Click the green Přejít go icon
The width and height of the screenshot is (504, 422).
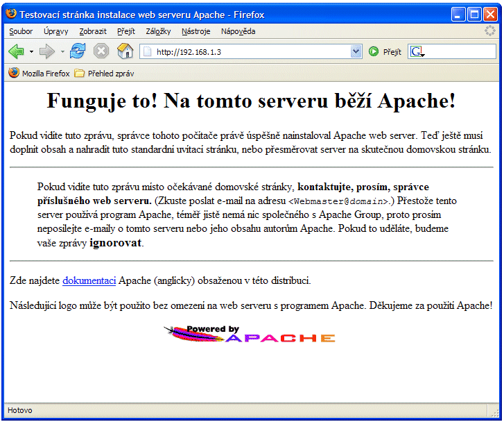click(374, 51)
